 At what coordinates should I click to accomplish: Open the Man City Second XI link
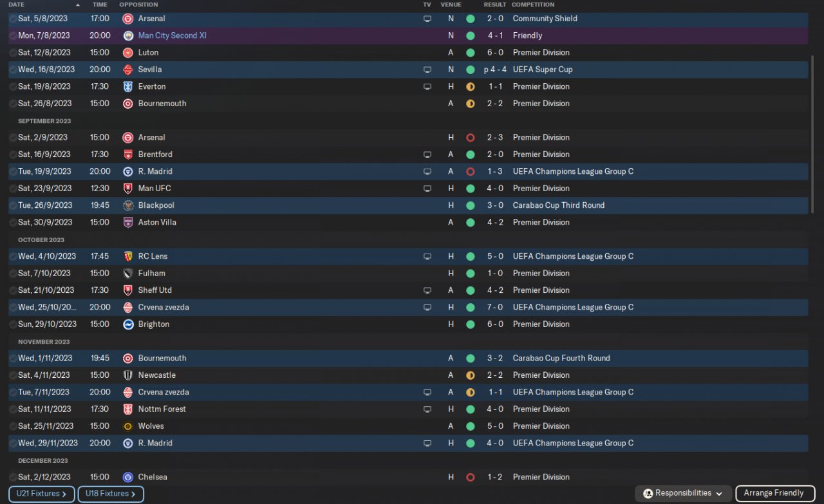[172, 35]
